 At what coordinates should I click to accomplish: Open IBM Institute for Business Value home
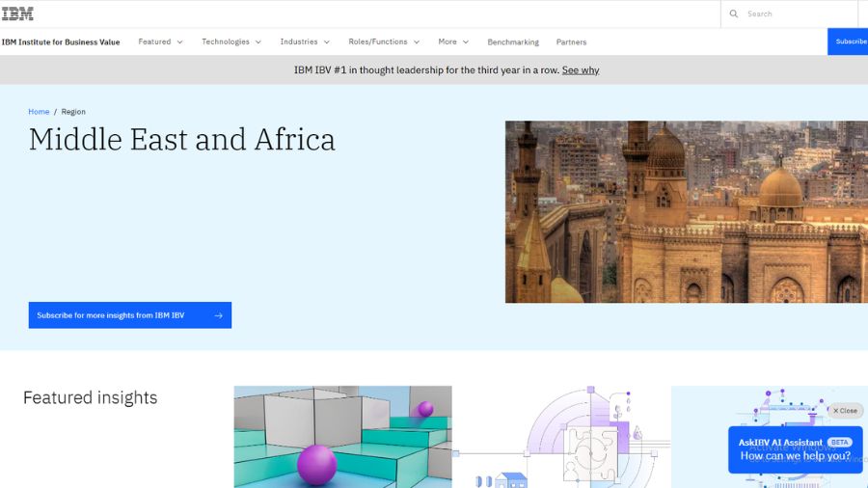click(61, 42)
